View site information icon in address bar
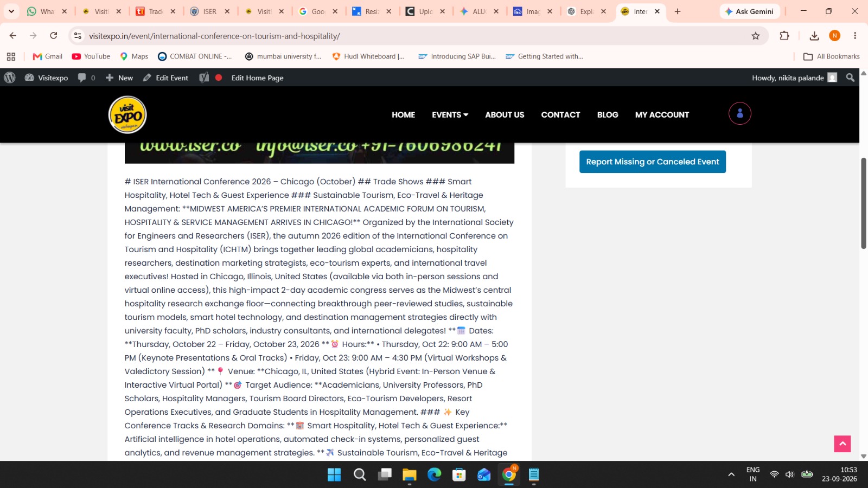Screen dimensions: 868x488 point(78,36)
